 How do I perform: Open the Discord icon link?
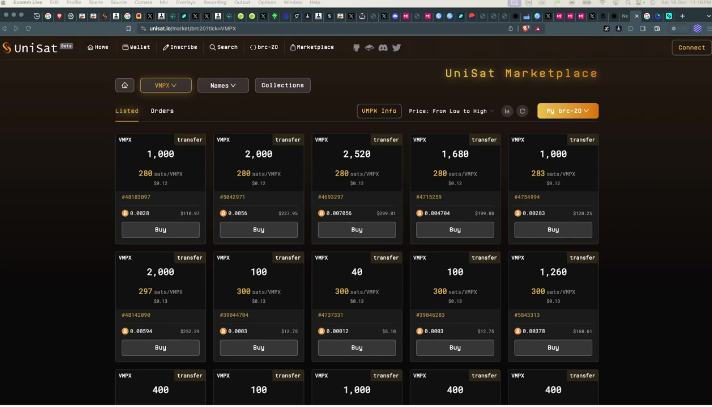pyautogui.click(x=383, y=48)
